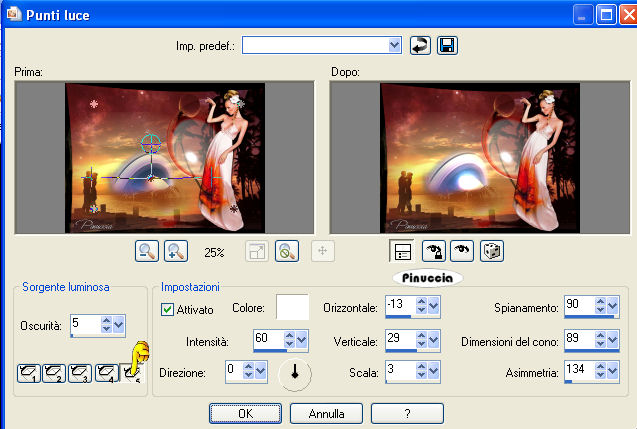This screenshot has width=637, height=429.
Task: Click the Scala spinner arrows
Action: point(421,370)
